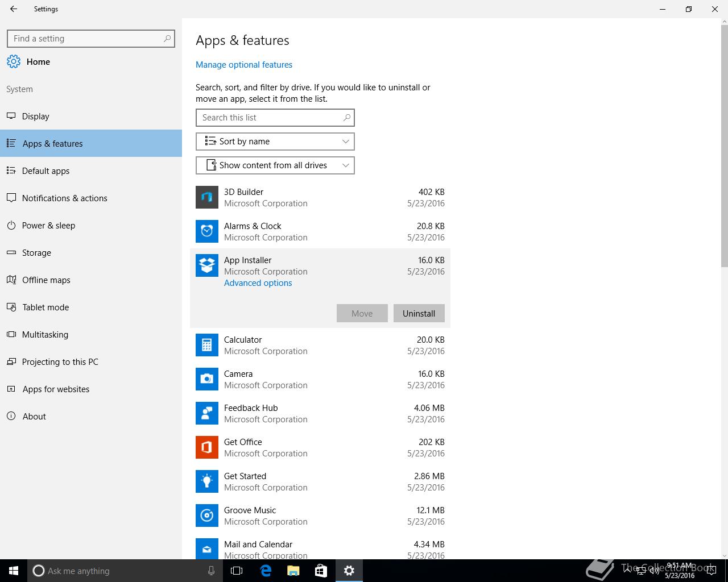This screenshot has height=582, width=728.
Task: Open the Sort by name dropdown
Action: point(275,142)
